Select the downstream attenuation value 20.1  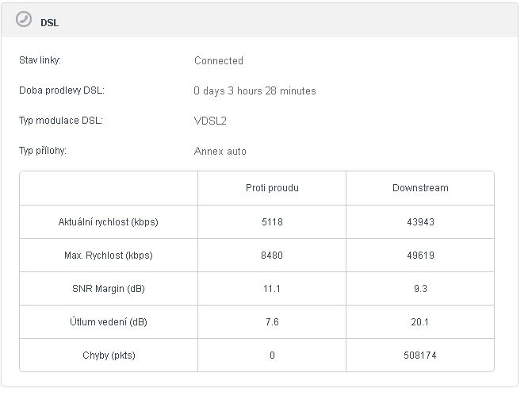pos(420,322)
